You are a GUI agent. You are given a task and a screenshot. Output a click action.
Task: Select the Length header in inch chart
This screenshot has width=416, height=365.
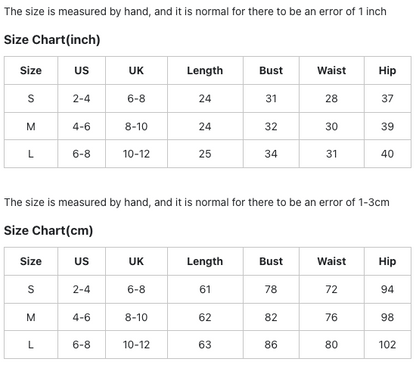tap(205, 71)
